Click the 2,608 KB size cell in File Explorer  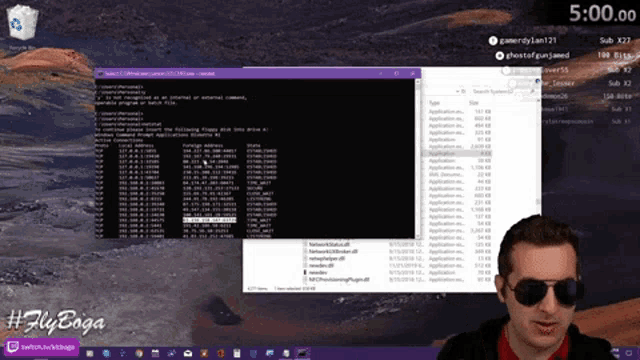(482, 147)
